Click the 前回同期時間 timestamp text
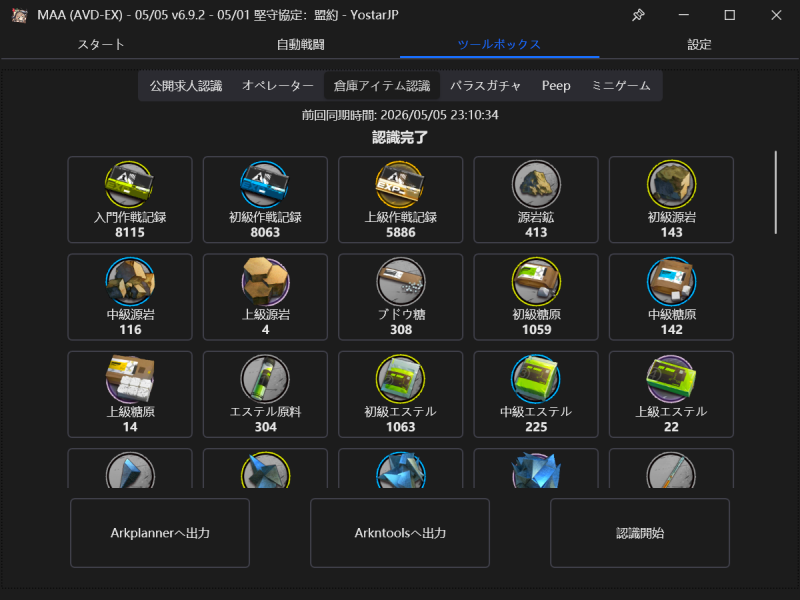 400,115
